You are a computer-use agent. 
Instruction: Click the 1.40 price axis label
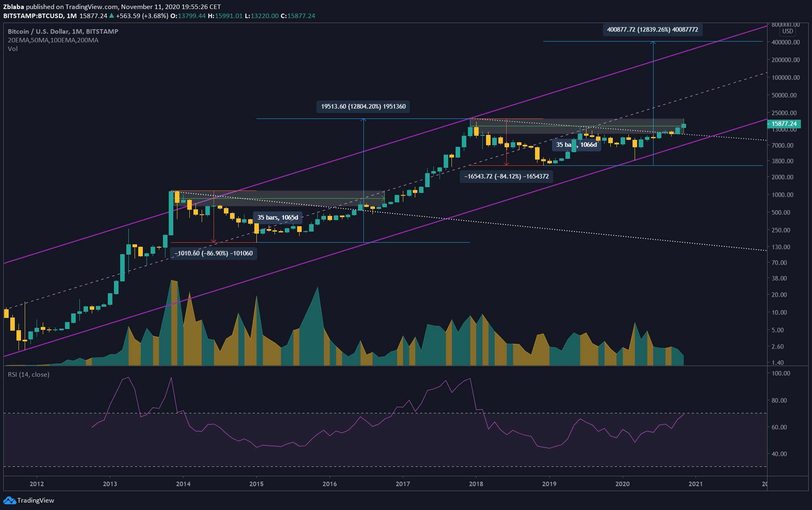(x=777, y=363)
